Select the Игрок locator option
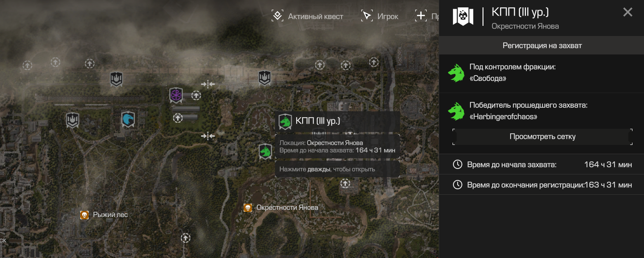Screen dimensions: 644x258 tap(380, 16)
